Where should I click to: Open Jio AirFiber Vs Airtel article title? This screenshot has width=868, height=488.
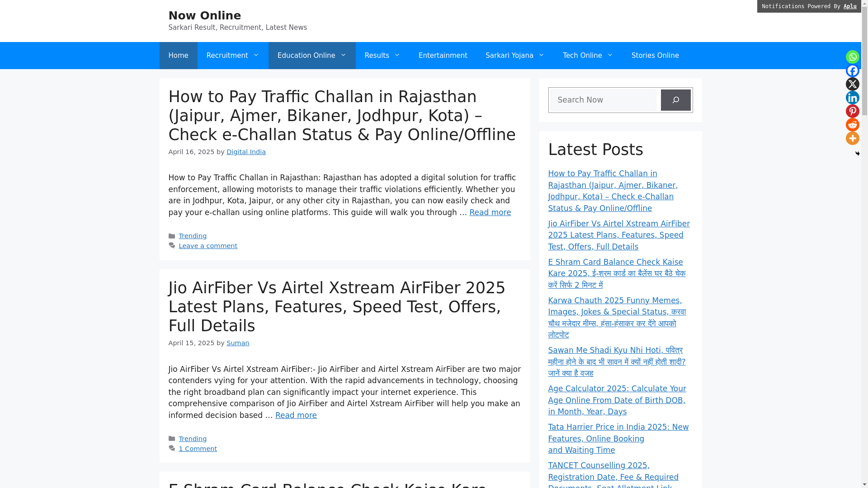coord(337,307)
